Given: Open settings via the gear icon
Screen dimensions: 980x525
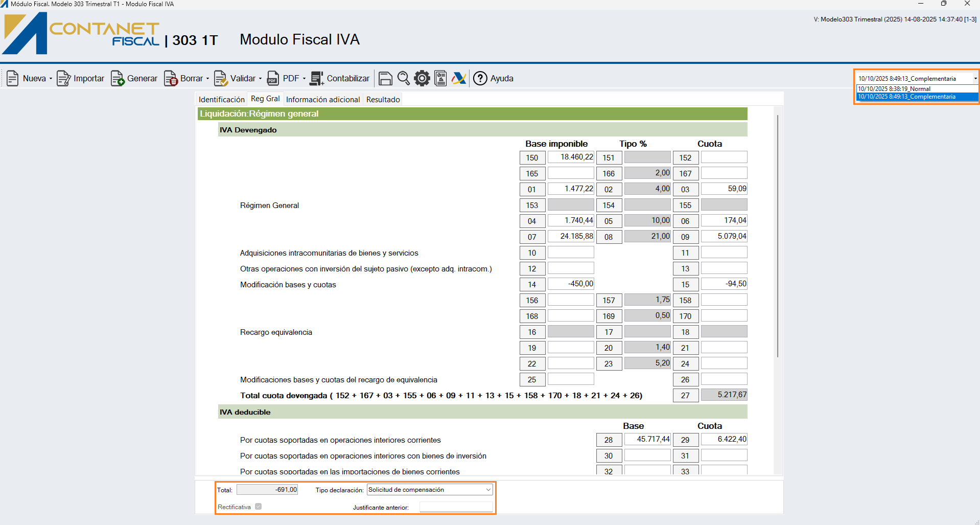Looking at the screenshot, I should tap(422, 78).
